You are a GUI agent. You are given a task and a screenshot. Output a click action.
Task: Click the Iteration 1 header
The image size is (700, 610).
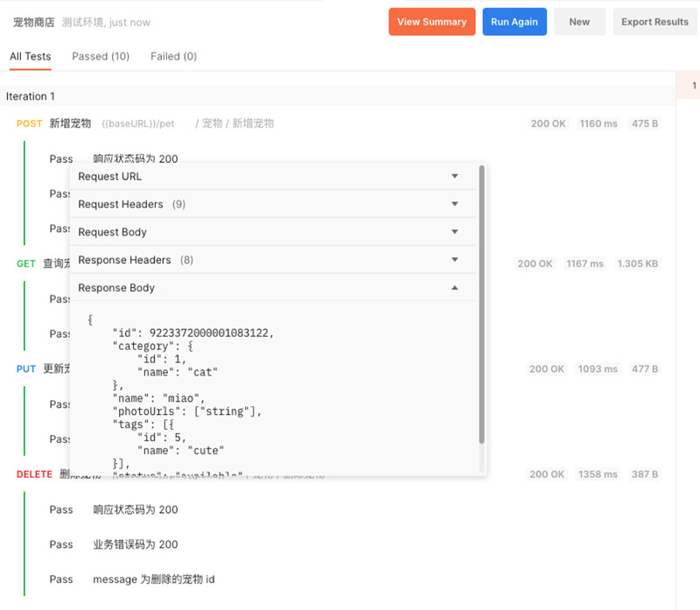coord(31,96)
